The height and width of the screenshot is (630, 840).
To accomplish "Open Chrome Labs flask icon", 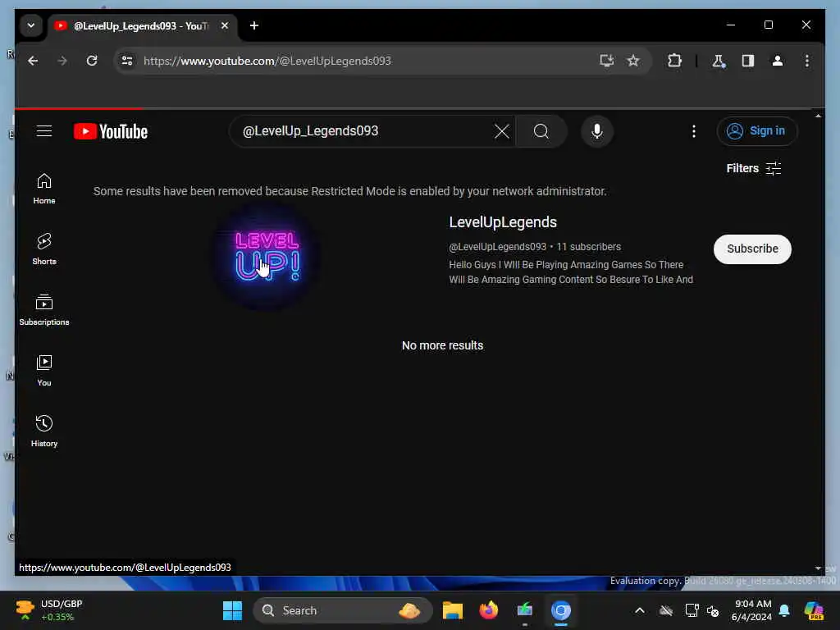I will pos(719,61).
